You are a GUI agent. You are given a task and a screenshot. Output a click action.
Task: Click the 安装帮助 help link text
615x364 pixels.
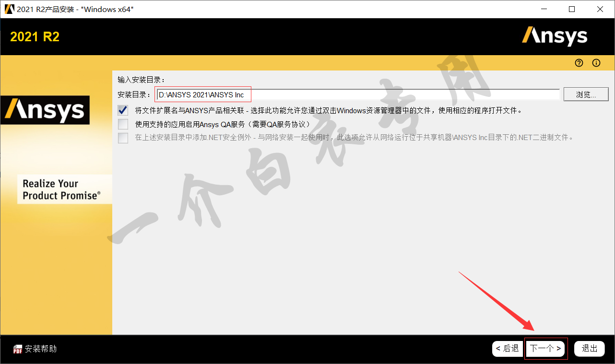(41, 349)
